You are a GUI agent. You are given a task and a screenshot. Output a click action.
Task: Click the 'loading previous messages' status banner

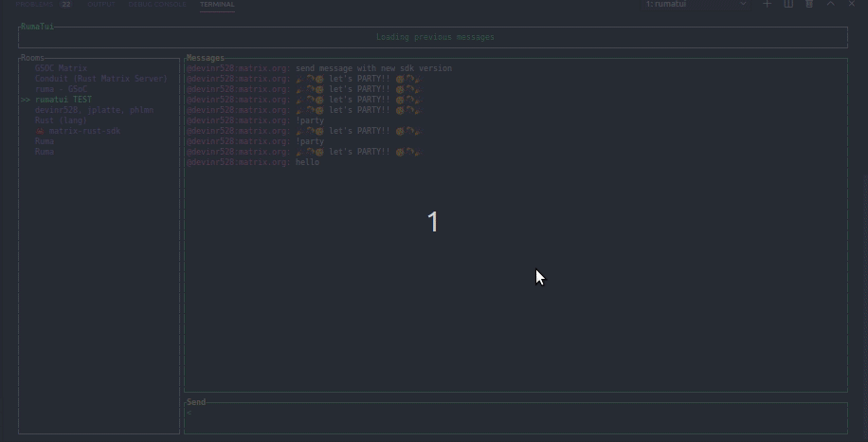(434, 38)
